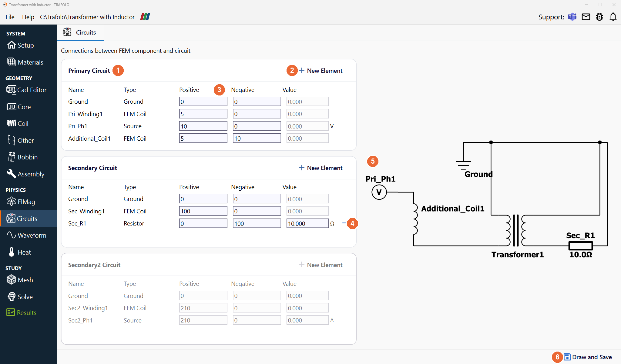Image resolution: width=621 pixels, height=364 pixels.
Task: Open the Help menu
Action: [x=28, y=17]
